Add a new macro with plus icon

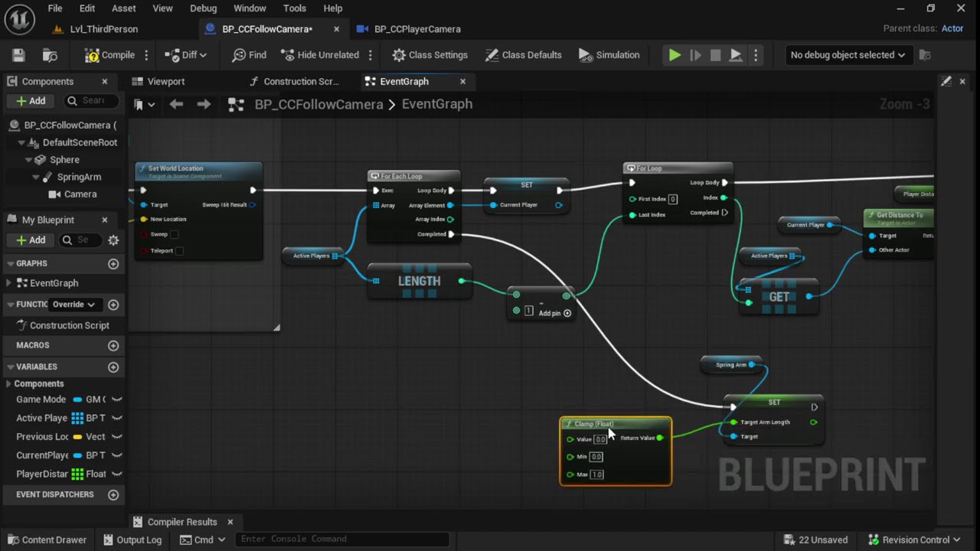click(x=113, y=346)
